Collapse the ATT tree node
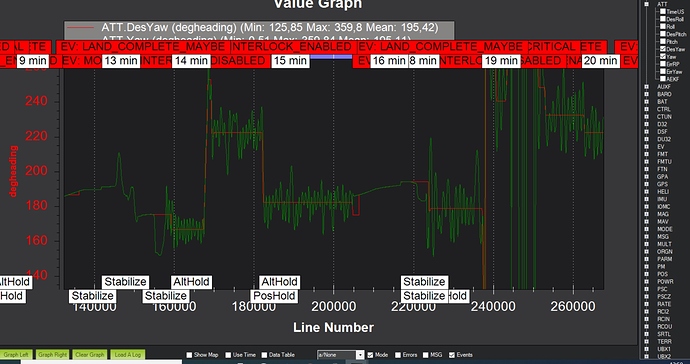Screen dimensions: 690x364 point(646,4)
